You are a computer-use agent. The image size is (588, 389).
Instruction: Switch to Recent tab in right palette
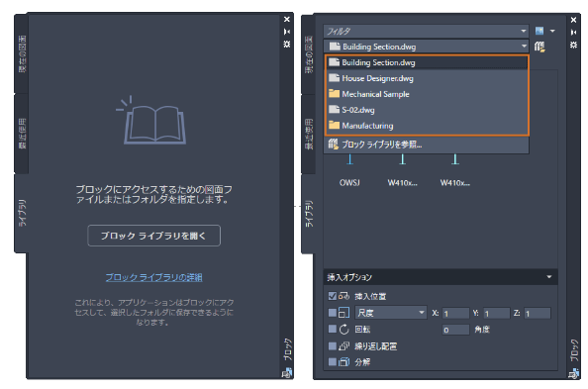point(309,135)
